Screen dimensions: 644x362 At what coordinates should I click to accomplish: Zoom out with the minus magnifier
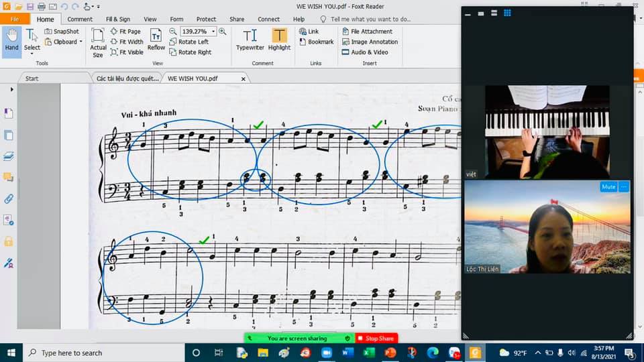pyautogui.click(x=173, y=32)
